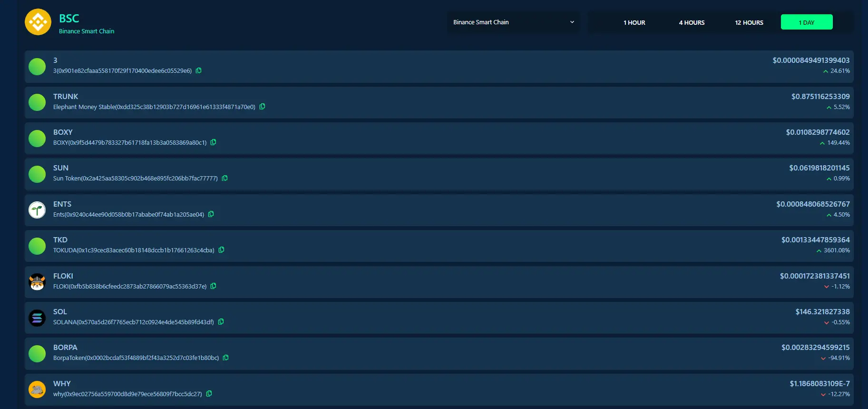The width and height of the screenshot is (868, 409).
Task: Select the 12 HOURS timeframe
Action: pyautogui.click(x=749, y=22)
